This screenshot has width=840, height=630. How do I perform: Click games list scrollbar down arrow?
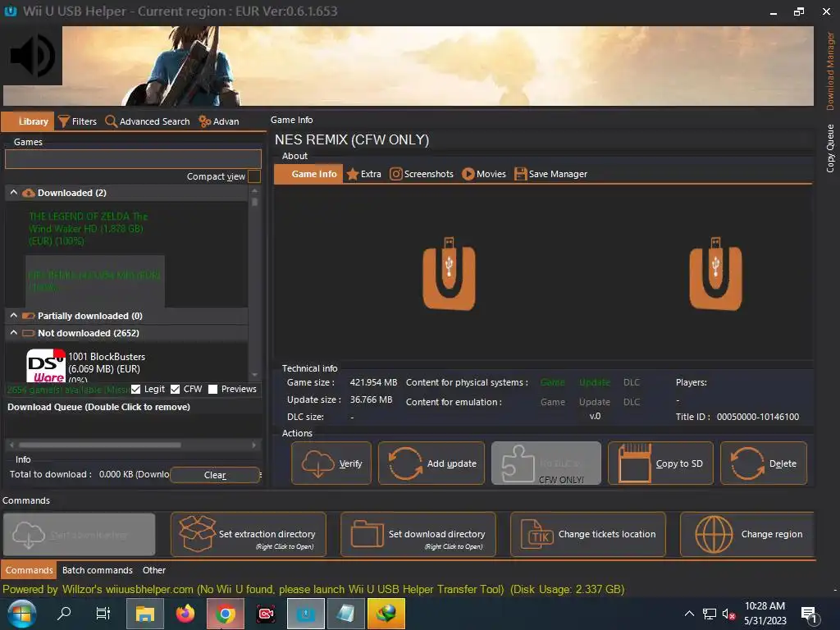(x=254, y=375)
